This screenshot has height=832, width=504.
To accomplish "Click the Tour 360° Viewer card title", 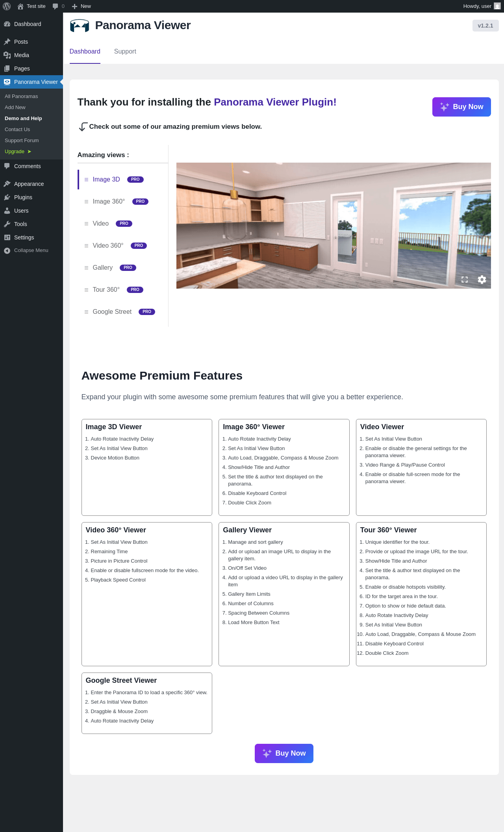I will coord(388,530).
